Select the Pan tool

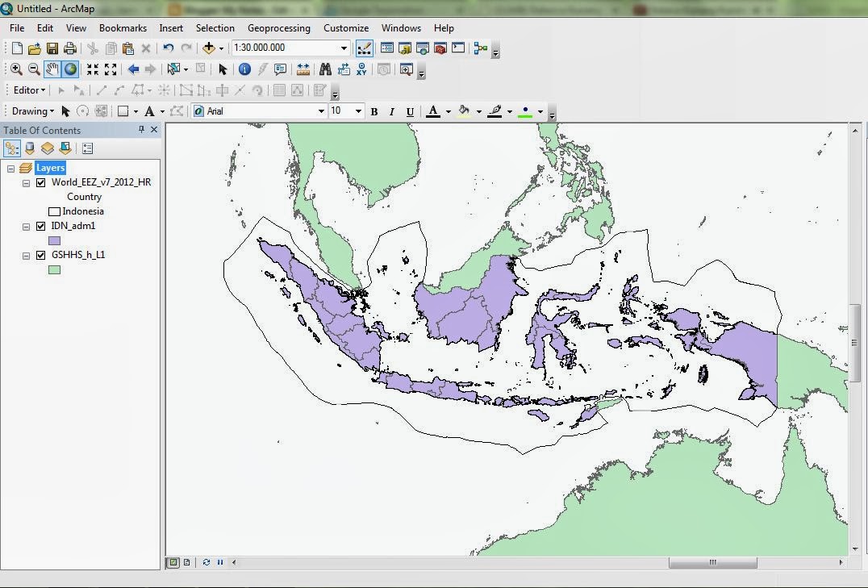click(52, 69)
